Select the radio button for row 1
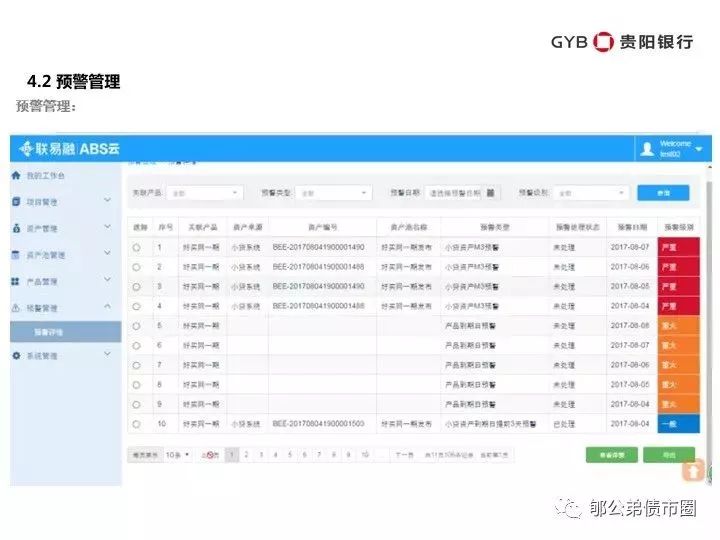 (136, 247)
